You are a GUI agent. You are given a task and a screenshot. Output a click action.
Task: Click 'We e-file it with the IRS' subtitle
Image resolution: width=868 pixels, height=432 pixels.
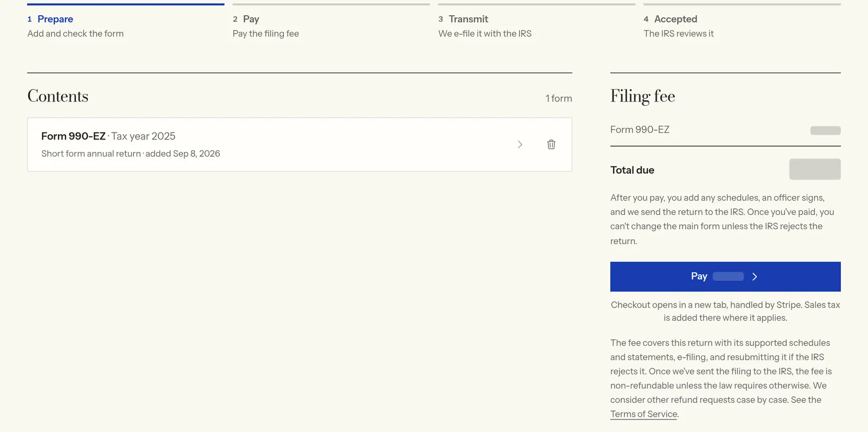tap(485, 34)
